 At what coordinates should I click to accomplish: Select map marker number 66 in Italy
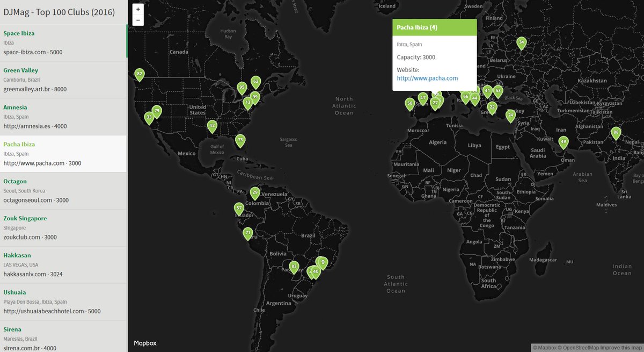[x=465, y=98]
